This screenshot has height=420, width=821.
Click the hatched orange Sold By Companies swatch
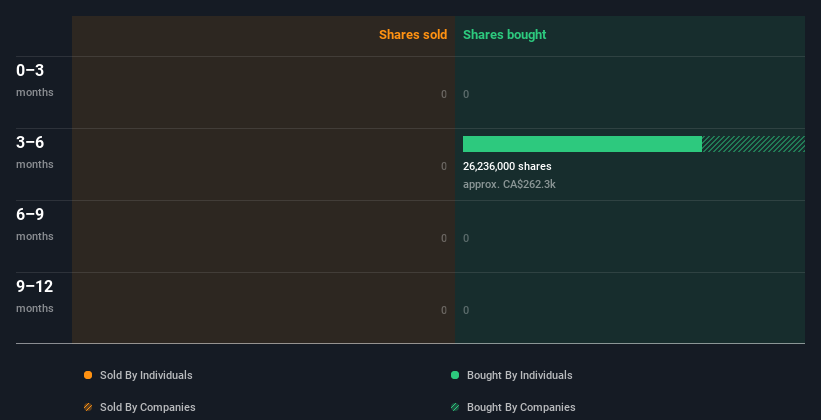pyautogui.click(x=88, y=407)
